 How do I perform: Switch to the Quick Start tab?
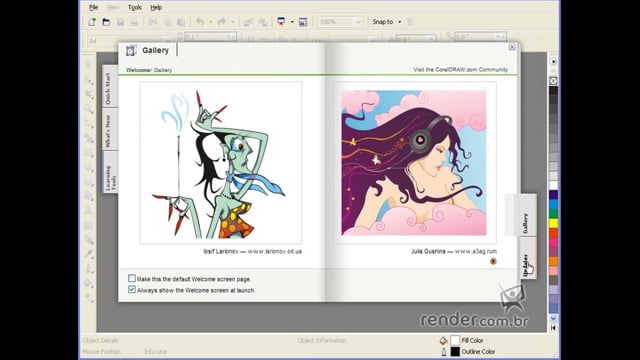(x=109, y=87)
